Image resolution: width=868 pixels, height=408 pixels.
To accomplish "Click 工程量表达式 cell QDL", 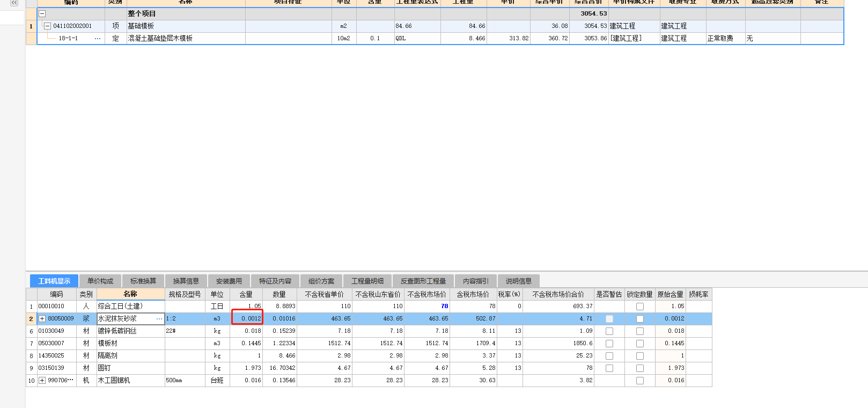I will (x=417, y=39).
